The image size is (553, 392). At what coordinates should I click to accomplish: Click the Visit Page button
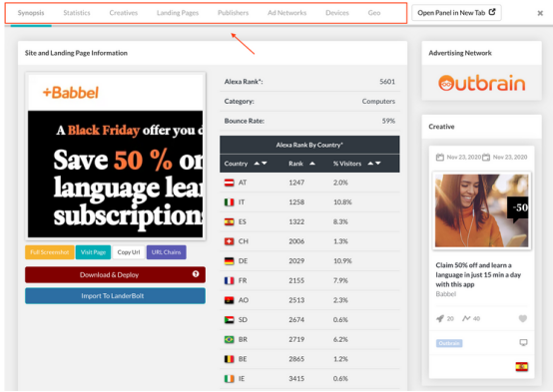point(93,252)
